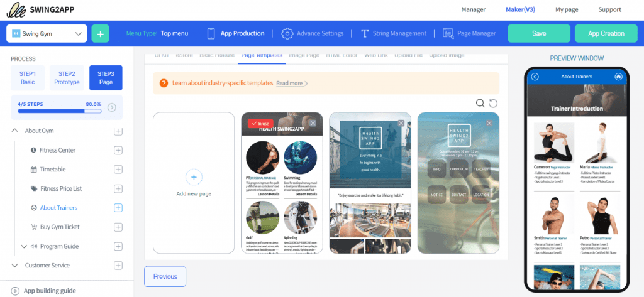Click the App Creation button
This screenshot has height=297, width=644.
(x=606, y=34)
